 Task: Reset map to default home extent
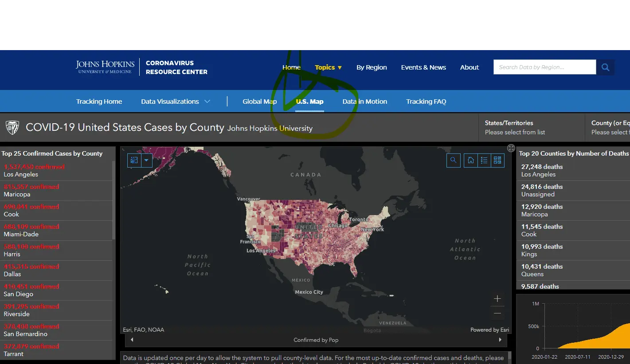click(x=471, y=160)
